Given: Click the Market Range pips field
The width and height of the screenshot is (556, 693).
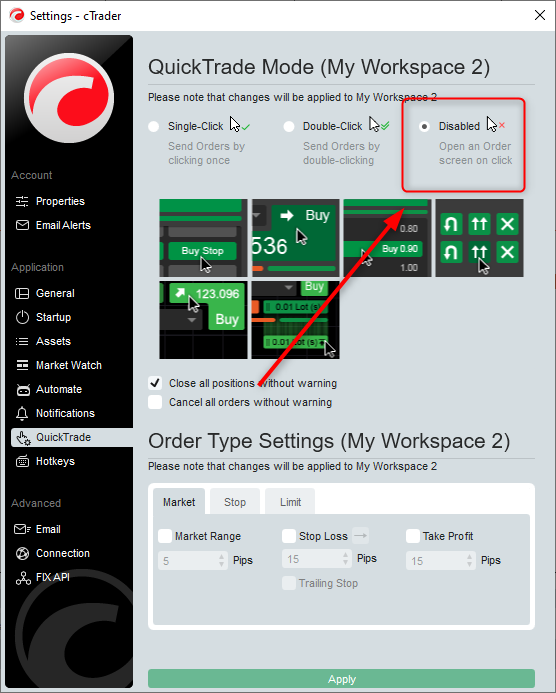Looking at the screenshot, I should pos(193,560).
